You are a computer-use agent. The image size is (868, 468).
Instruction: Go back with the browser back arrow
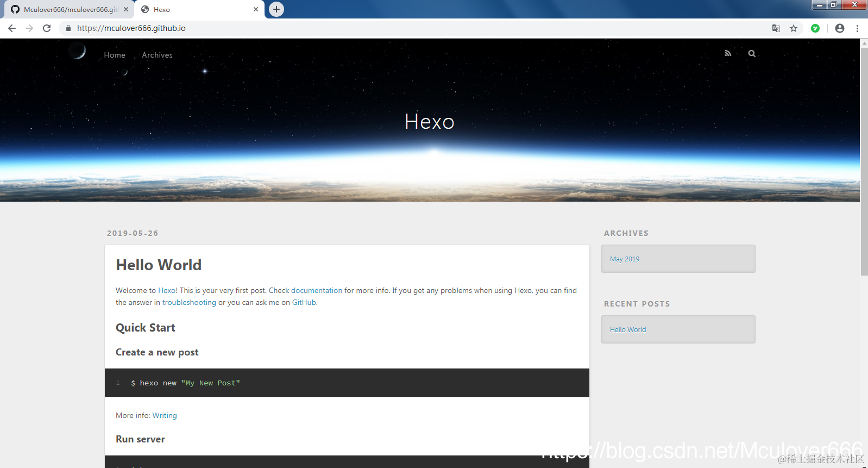coord(12,28)
